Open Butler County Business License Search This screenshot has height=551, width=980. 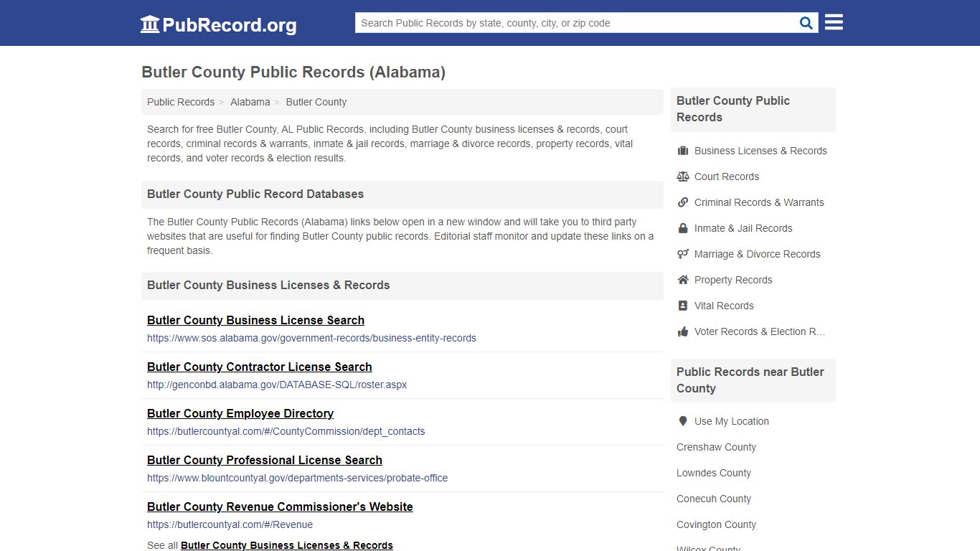pyautogui.click(x=255, y=320)
